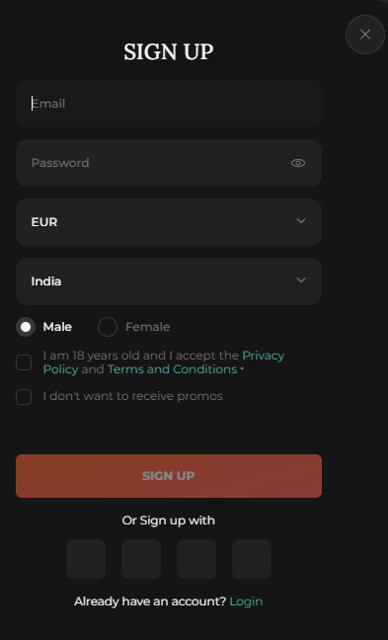Show password with the eye icon

(298, 163)
